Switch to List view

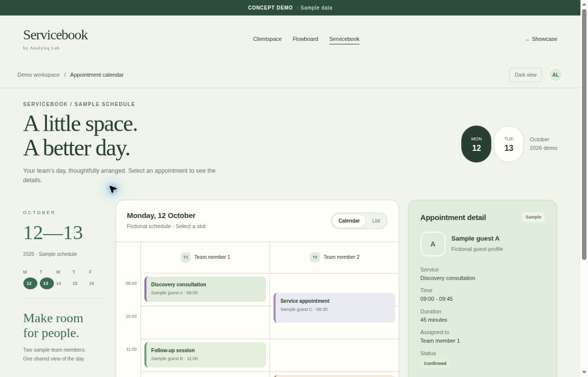tap(376, 221)
